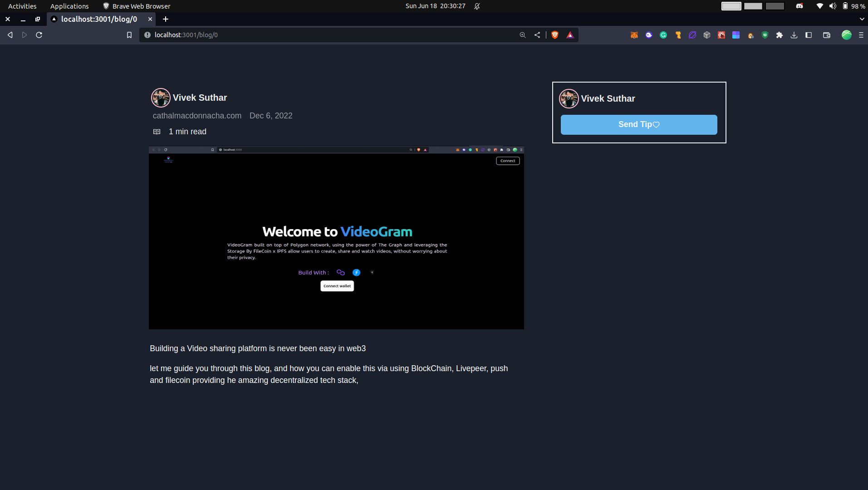Viewport: 868px width, 490px height.
Task: Click the book icon beside 1 min read
Action: pyautogui.click(x=157, y=132)
